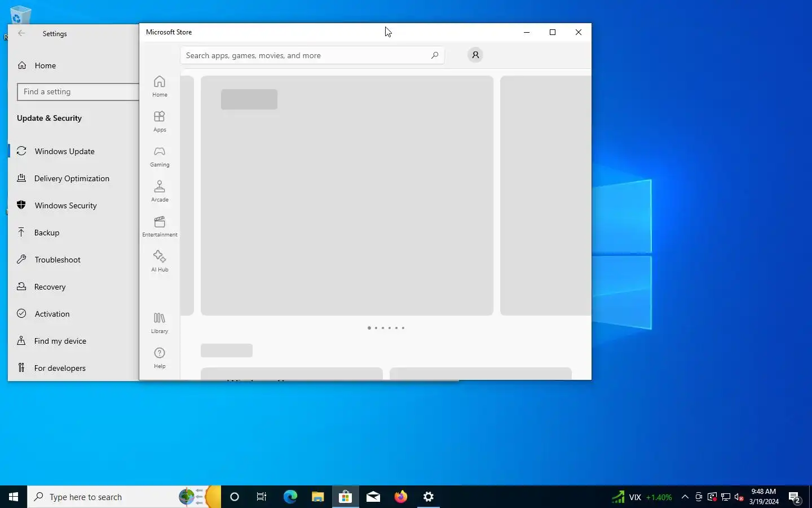
Task: Maximize the Microsoft Store window
Action: pos(553,32)
